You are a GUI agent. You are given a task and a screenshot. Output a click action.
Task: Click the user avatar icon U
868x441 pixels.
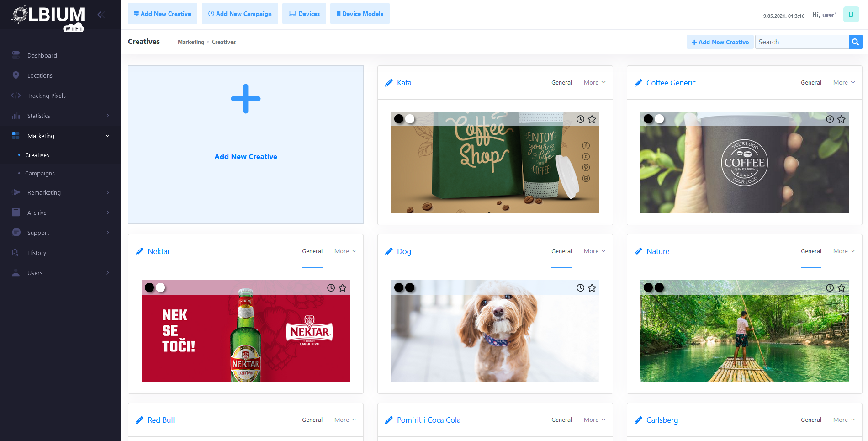(851, 15)
